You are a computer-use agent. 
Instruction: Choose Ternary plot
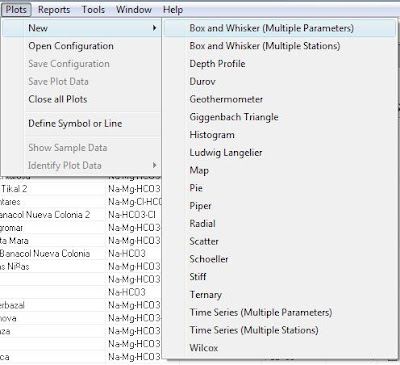pos(206,295)
